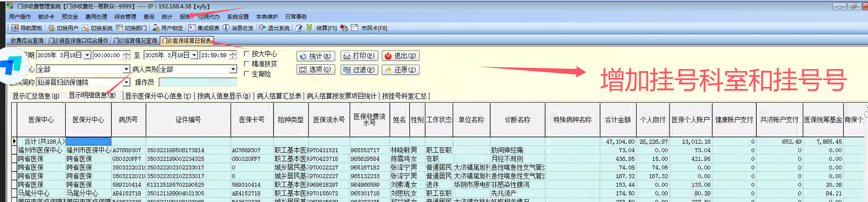The width and height of the screenshot is (868, 202).
Task: Click the 选项(O) options button
Action: coord(316,70)
